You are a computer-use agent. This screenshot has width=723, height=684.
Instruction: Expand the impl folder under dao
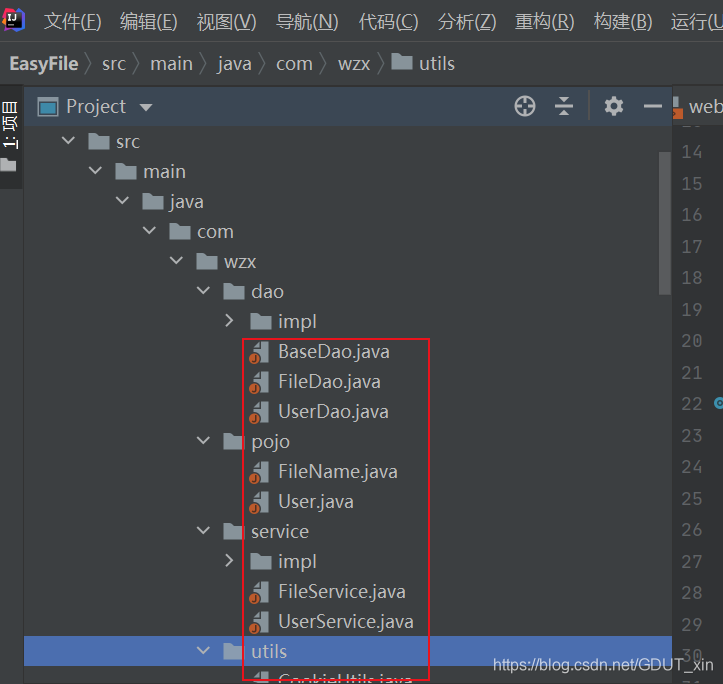pos(229,321)
